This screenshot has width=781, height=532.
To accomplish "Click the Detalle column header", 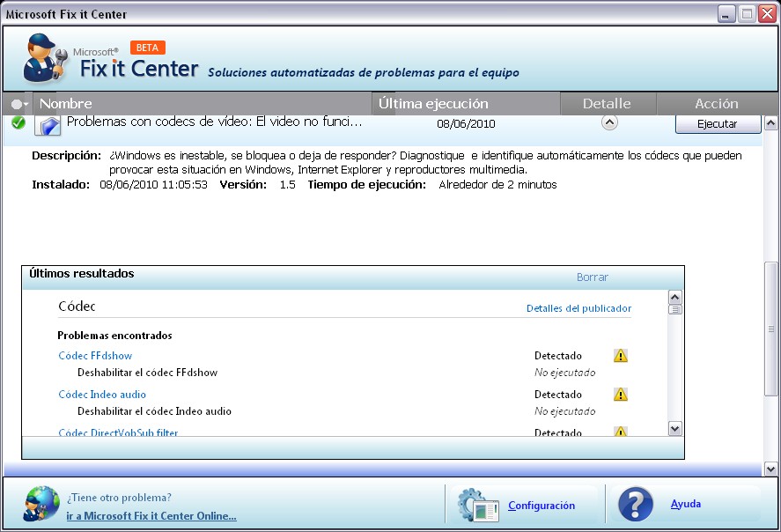I will (x=608, y=104).
